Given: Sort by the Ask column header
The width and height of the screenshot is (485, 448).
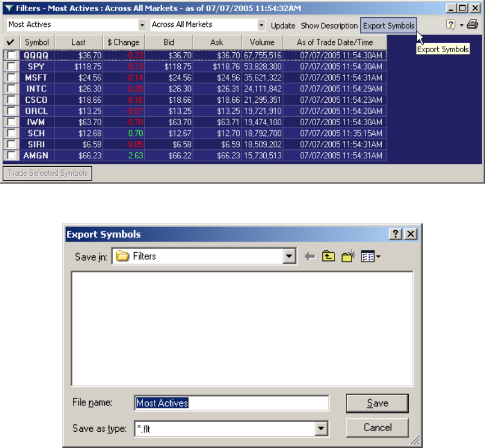Looking at the screenshot, I should (217, 42).
